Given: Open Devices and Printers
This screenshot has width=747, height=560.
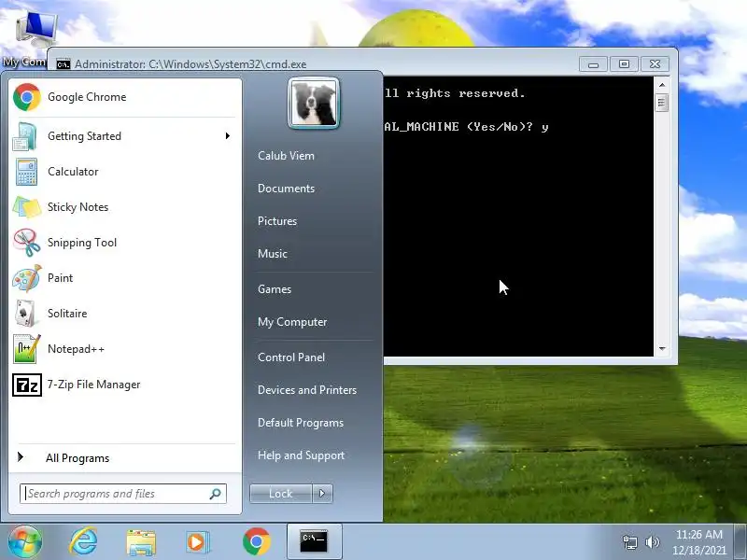Looking at the screenshot, I should [x=307, y=390].
